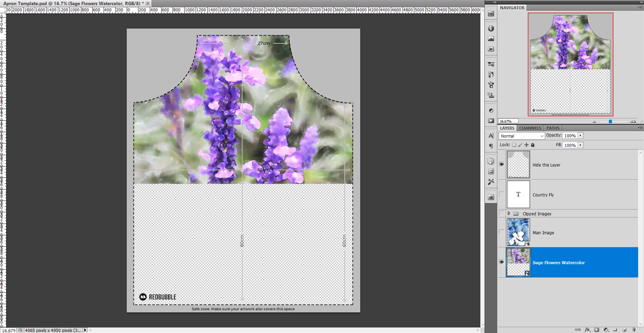Hide the 'Hide this Layer' layer eye
Image resolution: width=644 pixels, height=333 pixels.
(x=501, y=164)
